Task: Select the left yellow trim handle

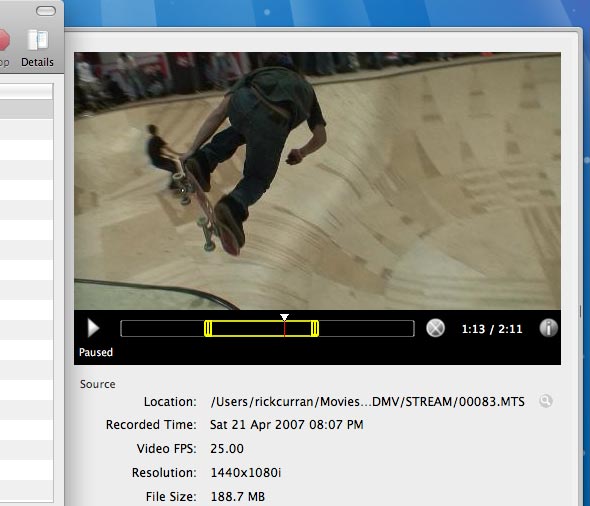Action: click(208, 328)
